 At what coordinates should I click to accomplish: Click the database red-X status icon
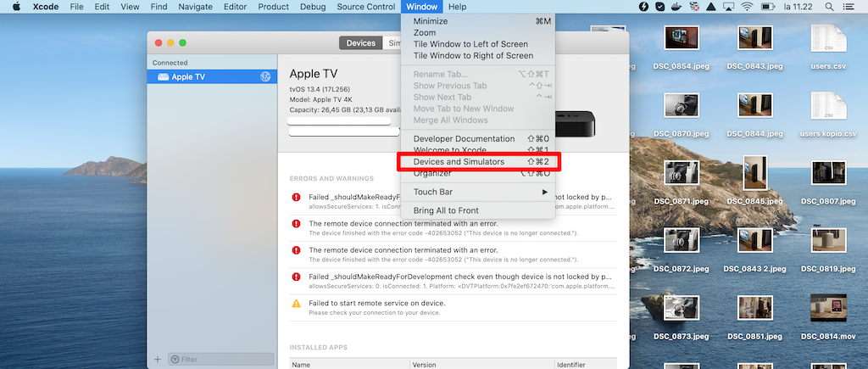click(x=694, y=7)
